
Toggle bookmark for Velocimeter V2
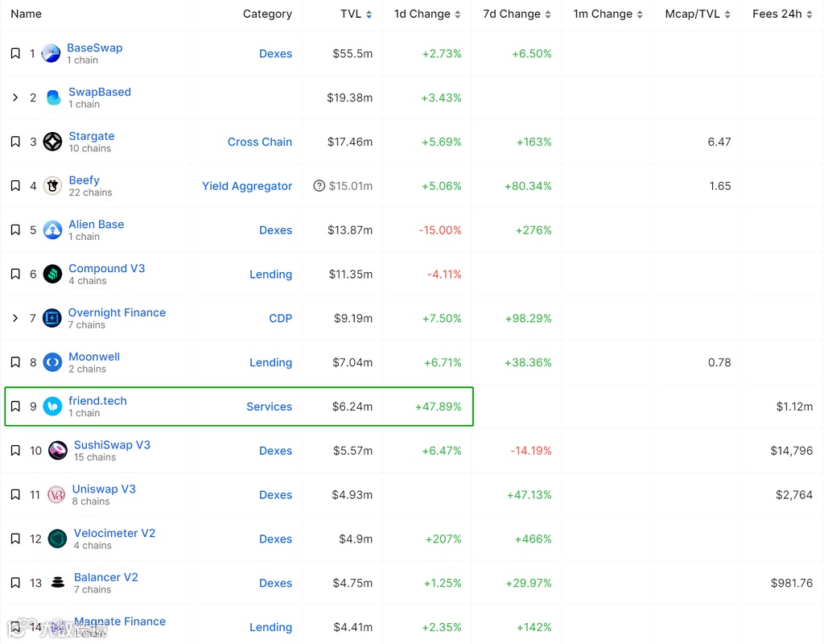[16, 539]
